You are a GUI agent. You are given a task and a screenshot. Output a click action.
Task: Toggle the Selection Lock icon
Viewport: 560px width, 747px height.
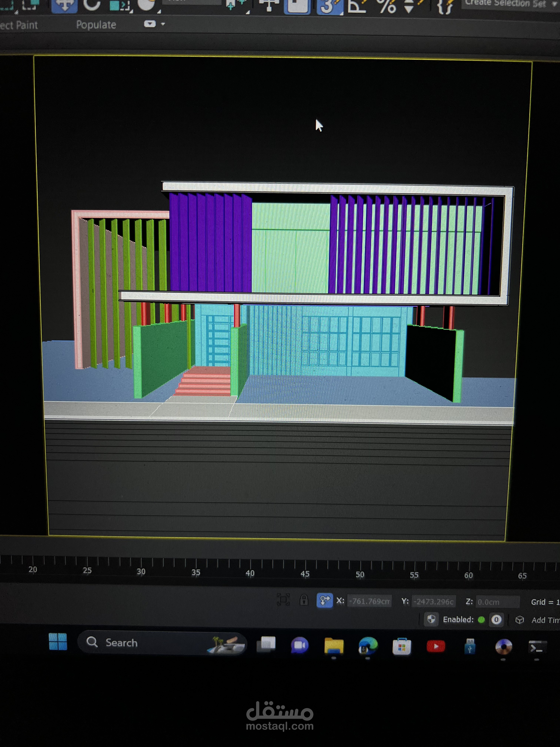(x=304, y=600)
